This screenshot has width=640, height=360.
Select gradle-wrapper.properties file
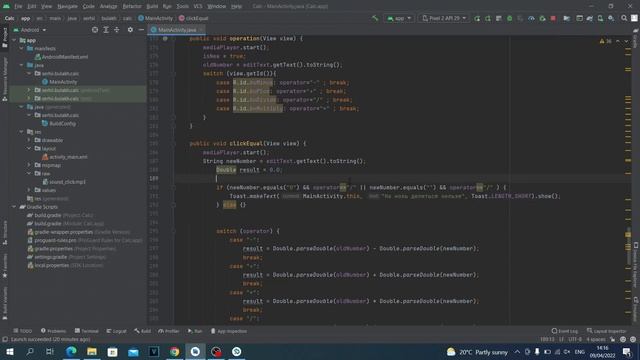tap(78, 232)
